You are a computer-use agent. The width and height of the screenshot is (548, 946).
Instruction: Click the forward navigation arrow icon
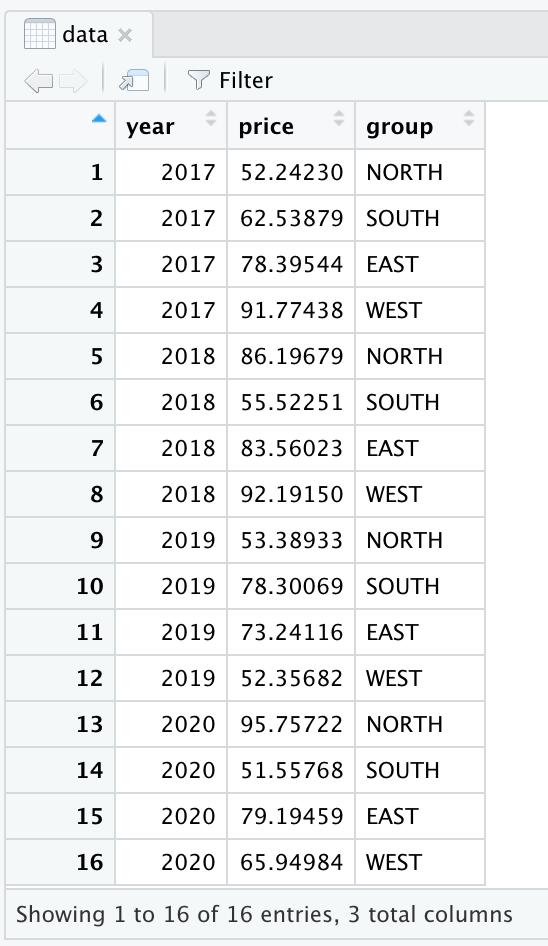click(x=73, y=80)
